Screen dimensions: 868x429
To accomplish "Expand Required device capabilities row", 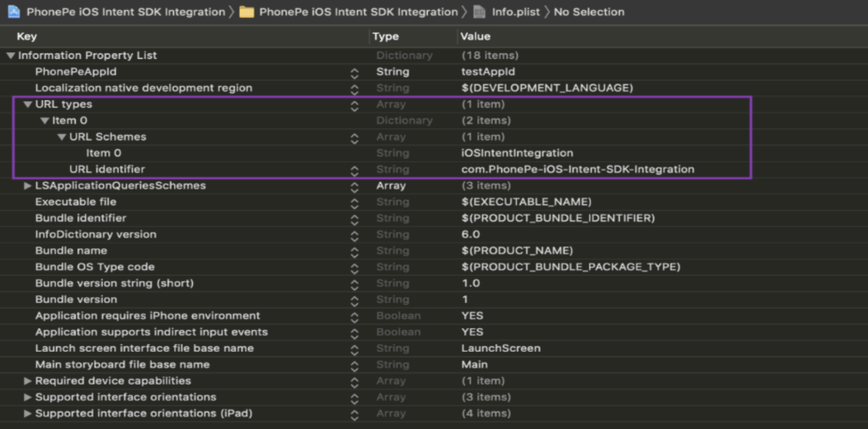I will coord(28,381).
